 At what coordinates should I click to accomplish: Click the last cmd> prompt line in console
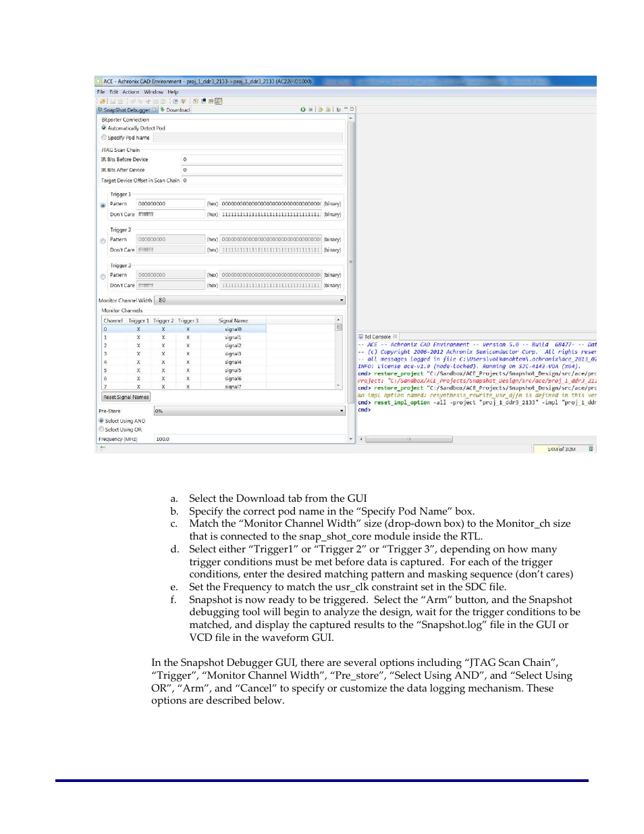365,409
